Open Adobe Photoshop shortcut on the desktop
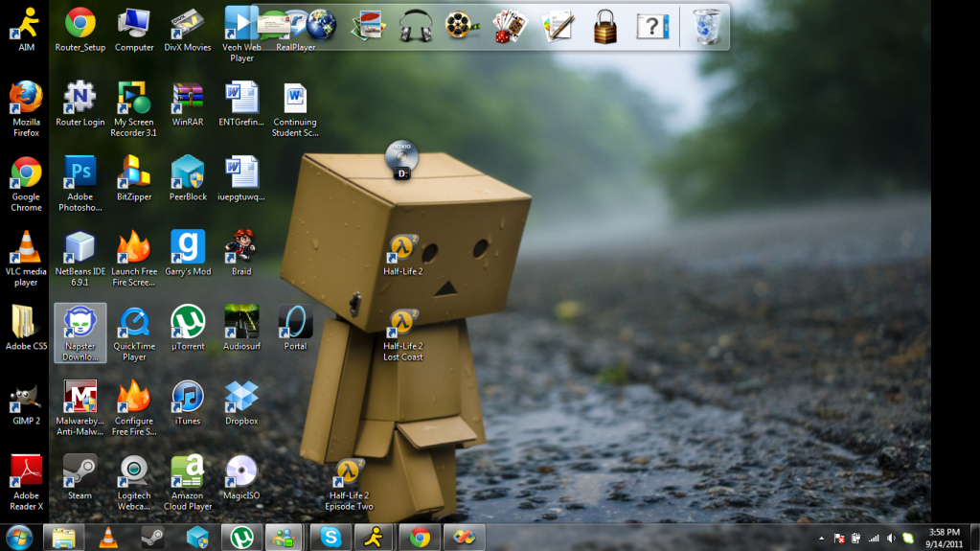 tap(80, 172)
